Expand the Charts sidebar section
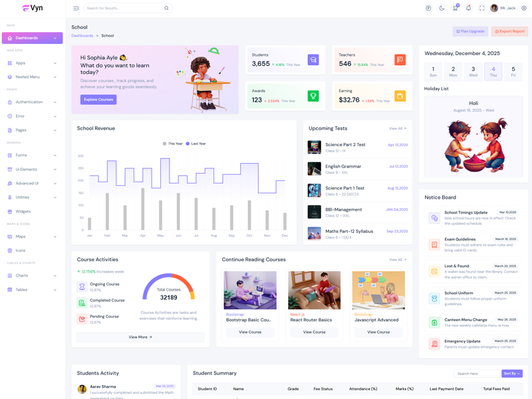 click(x=32, y=275)
